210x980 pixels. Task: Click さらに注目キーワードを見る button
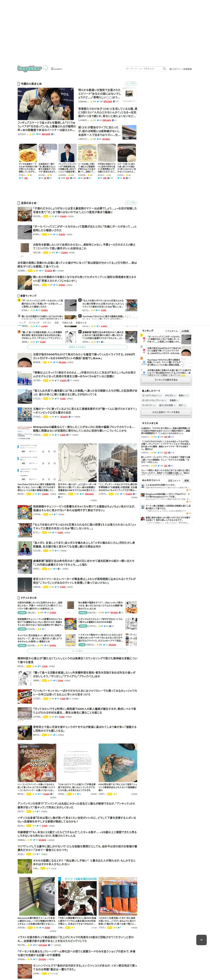[166, 412]
